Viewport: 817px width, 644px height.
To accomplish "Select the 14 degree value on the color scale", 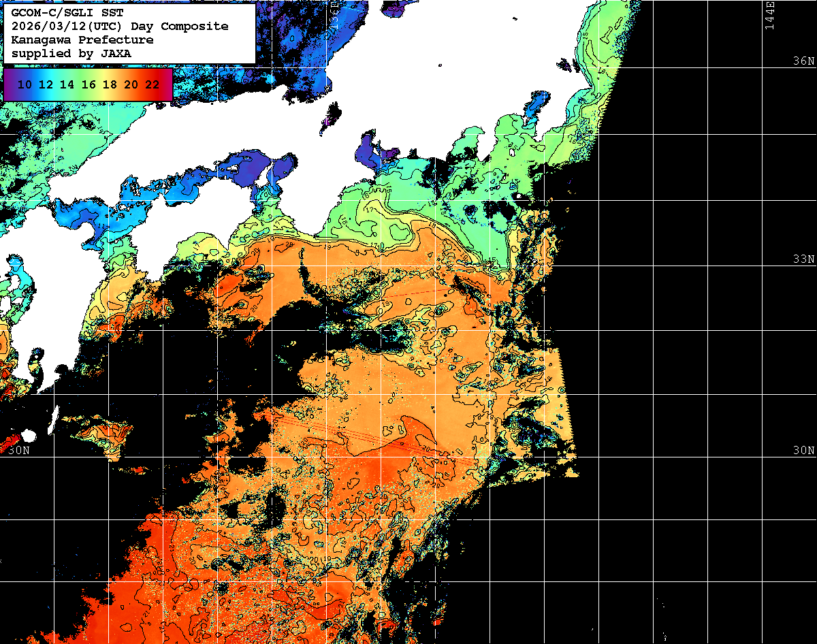I will [x=67, y=84].
